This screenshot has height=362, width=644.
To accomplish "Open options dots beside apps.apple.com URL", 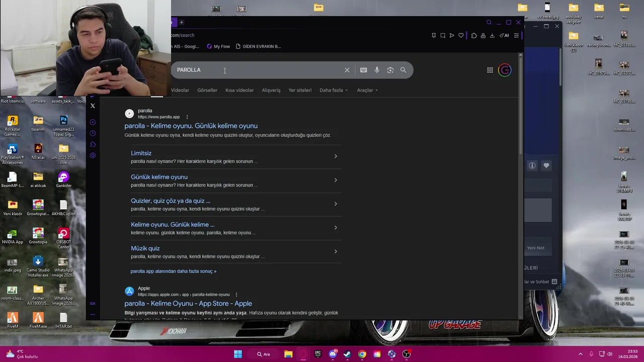I will [x=236, y=295].
